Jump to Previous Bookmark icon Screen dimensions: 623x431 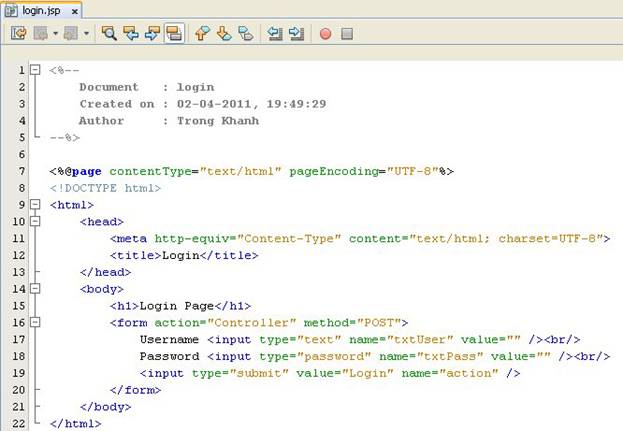click(x=203, y=33)
